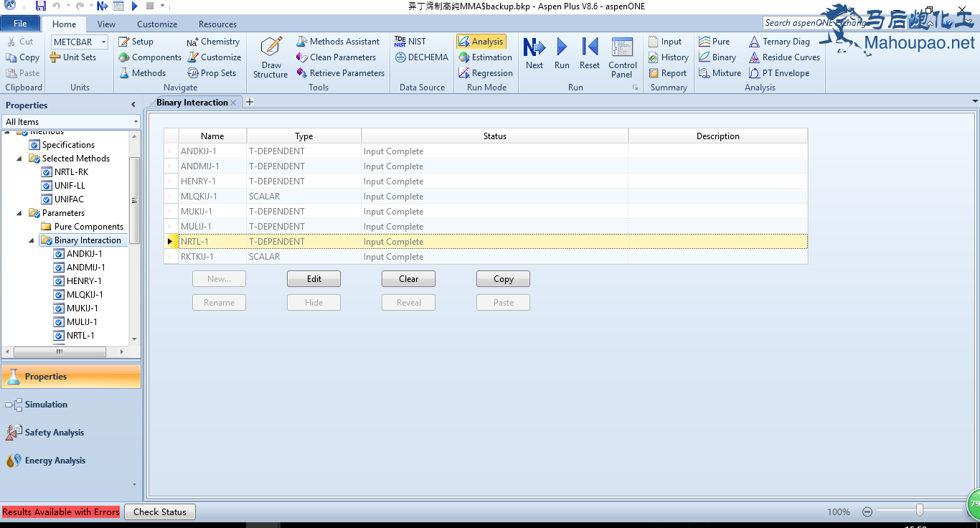Select Estimation run mode

(485, 57)
